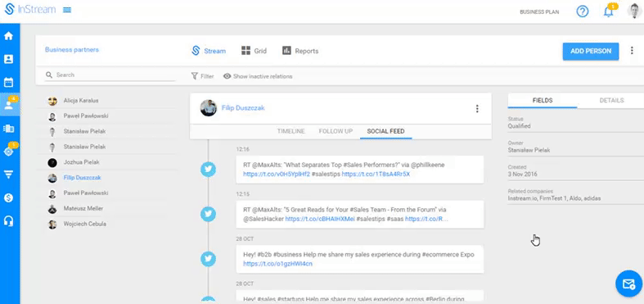The height and width of the screenshot is (304, 644).
Task: Click the Created date 3 Nov 2016
Action: pos(522,174)
